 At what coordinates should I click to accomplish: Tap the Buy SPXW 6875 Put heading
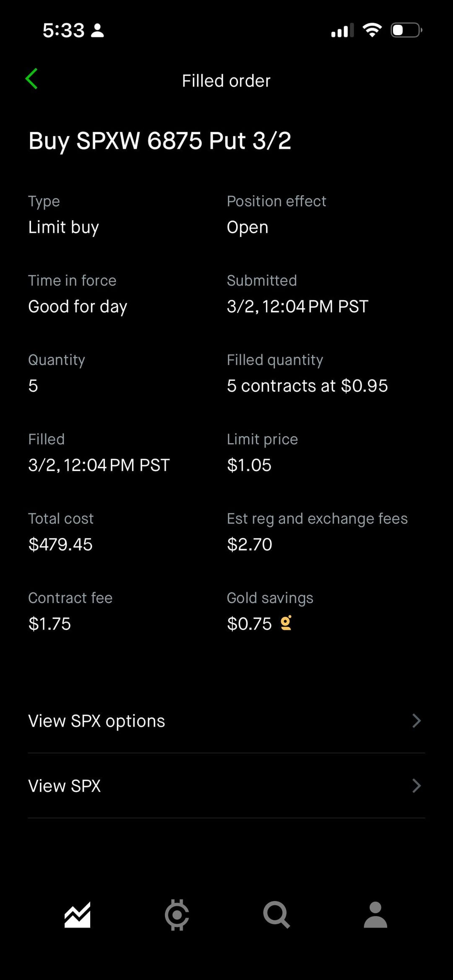[x=159, y=141]
